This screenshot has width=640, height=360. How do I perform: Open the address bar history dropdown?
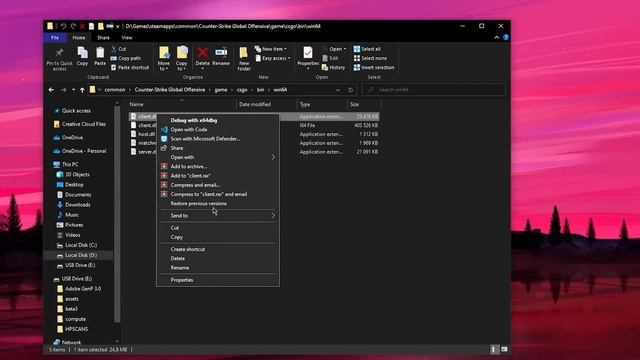click(x=338, y=90)
